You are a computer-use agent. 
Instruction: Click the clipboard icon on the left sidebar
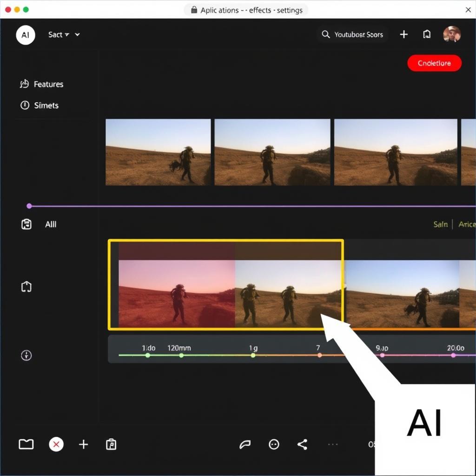point(26,224)
